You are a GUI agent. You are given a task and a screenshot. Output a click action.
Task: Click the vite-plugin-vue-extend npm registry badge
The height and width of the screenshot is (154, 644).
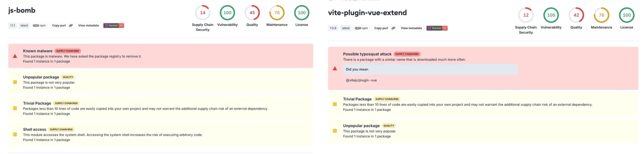361,28
